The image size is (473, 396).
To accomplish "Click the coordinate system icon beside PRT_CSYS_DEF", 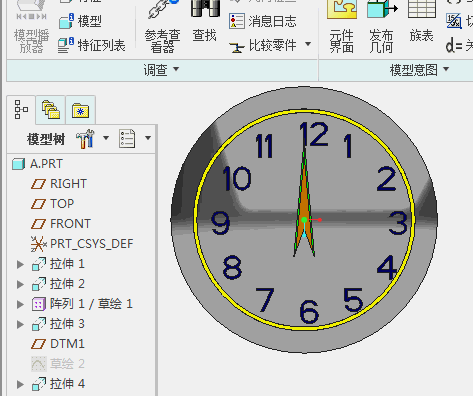I will (39, 244).
